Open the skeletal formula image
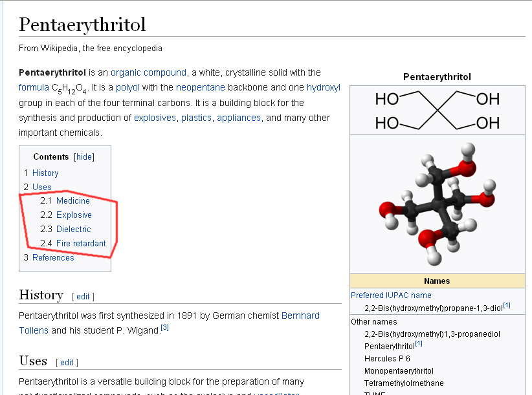The width and height of the screenshot is (532, 395). [438, 111]
